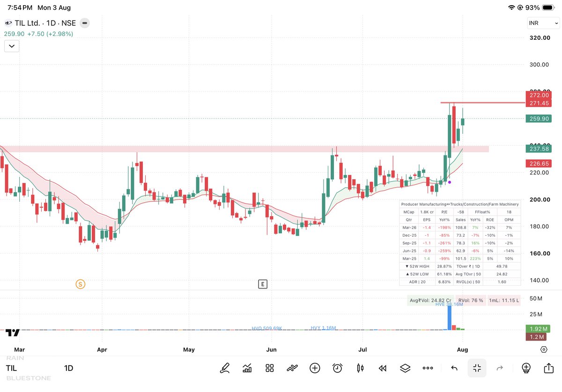Tap the circled plus add symbol icon
The width and height of the screenshot is (562, 392).
pyautogui.click(x=315, y=368)
